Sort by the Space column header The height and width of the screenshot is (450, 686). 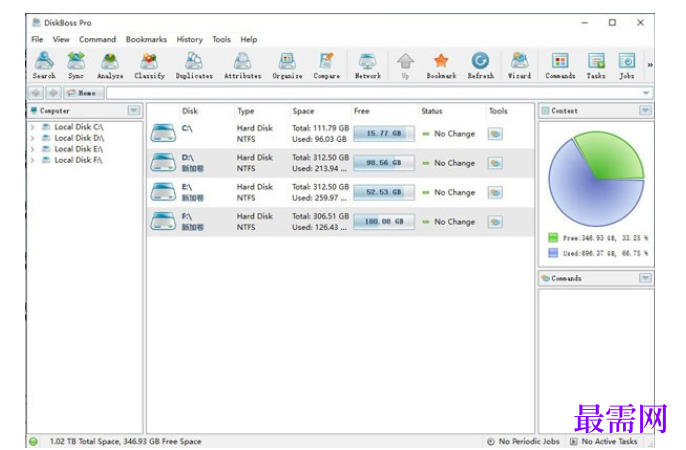tap(303, 111)
